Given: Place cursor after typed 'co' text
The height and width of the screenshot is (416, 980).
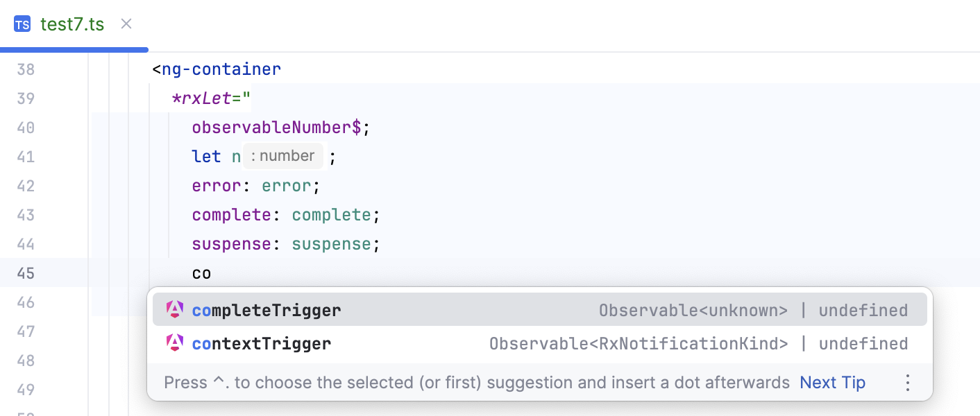Looking at the screenshot, I should point(212,273).
